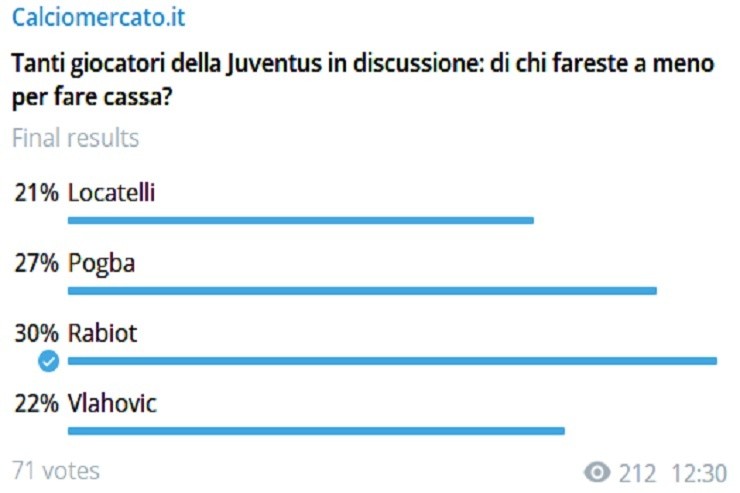
Task: Click the Pogba result bar
Action: tap(361, 291)
